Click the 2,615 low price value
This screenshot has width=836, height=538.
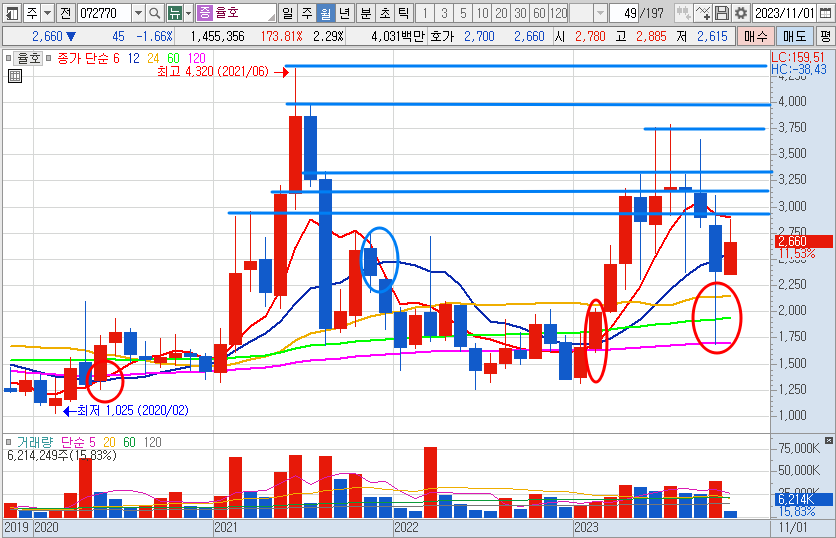click(712, 36)
